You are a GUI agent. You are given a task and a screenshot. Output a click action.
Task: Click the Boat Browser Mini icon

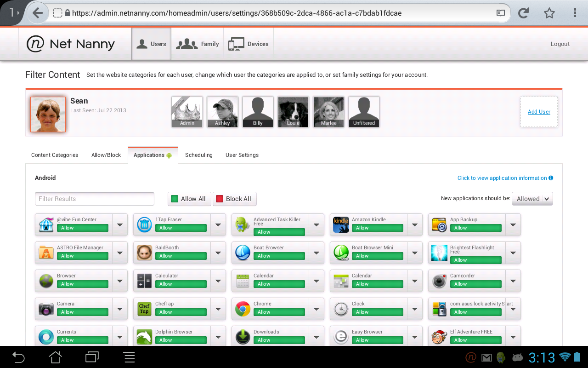coord(341,253)
